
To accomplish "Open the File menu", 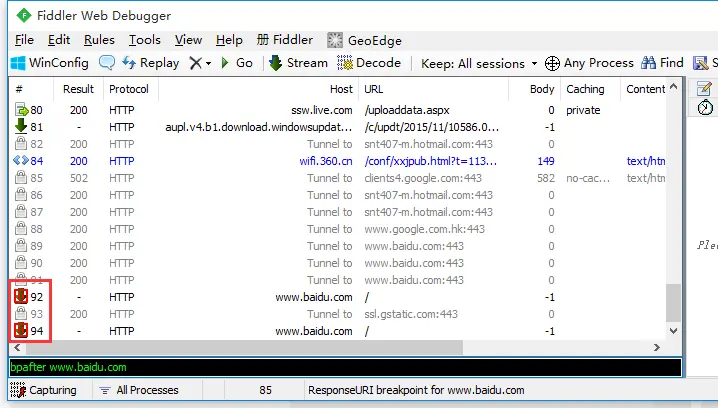I will coord(24,40).
